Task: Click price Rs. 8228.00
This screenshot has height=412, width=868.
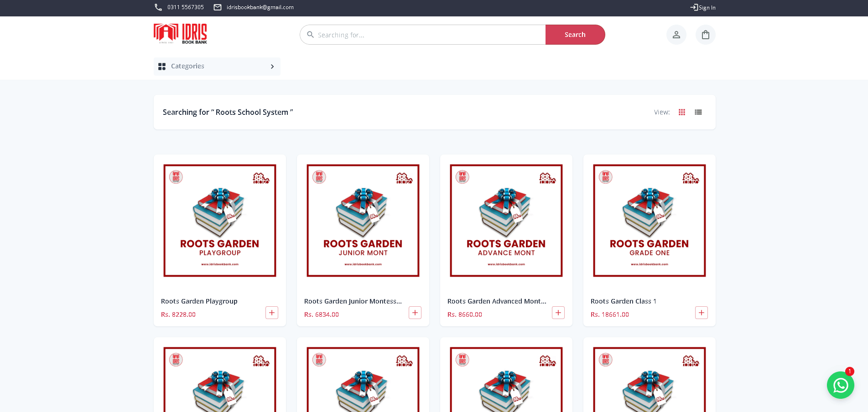Action: pyautogui.click(x=178, y=314)
